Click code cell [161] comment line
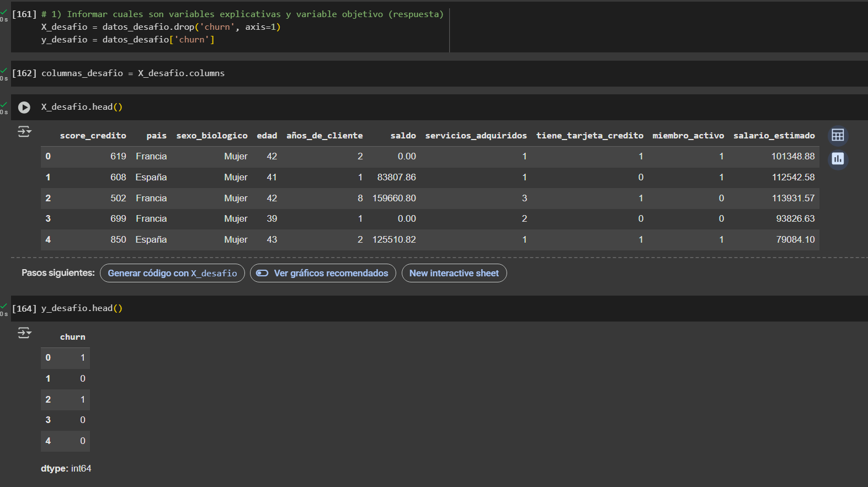The height and width of the screenshot is (487, 868). tap(242, 14)
